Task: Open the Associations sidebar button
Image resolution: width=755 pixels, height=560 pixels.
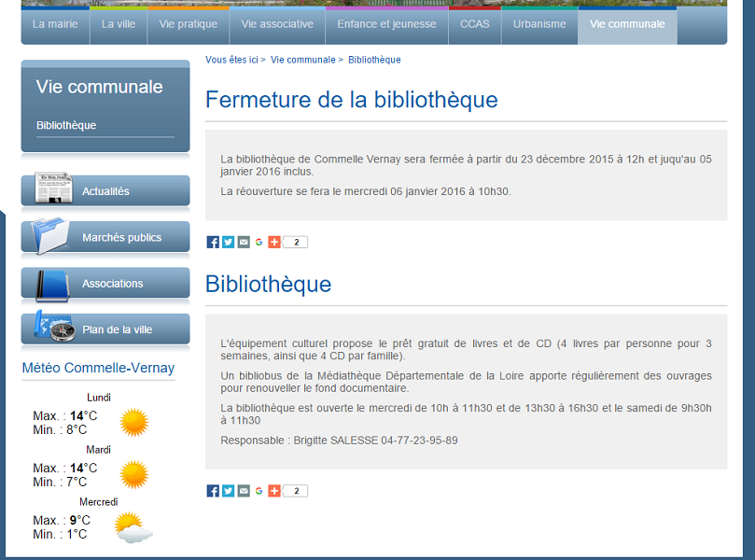Action: 105,283
